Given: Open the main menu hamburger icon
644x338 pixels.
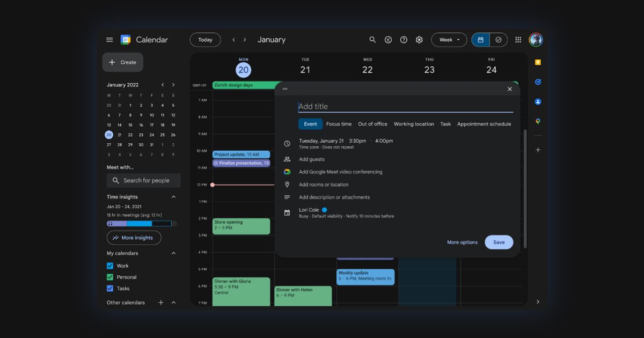Looking at the screenshot, I should click(109, 40).
